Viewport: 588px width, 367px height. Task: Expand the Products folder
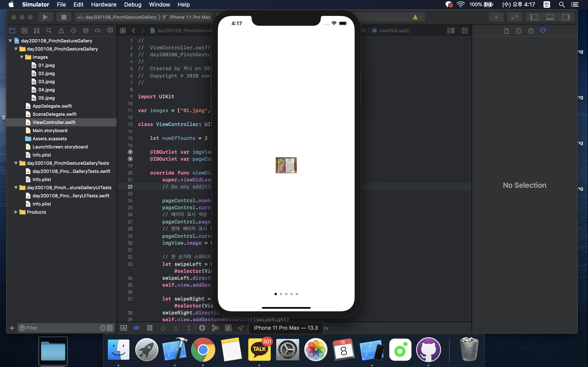(x=16, y=212)
